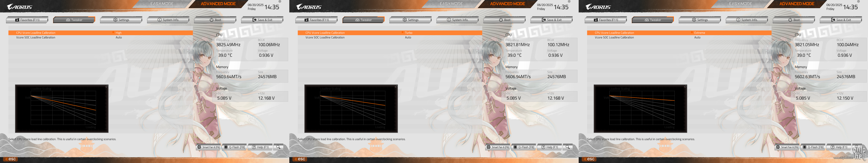Open Help (F1) in the High screen
This screenshot has height=163, width=868.
coord(260,147)
